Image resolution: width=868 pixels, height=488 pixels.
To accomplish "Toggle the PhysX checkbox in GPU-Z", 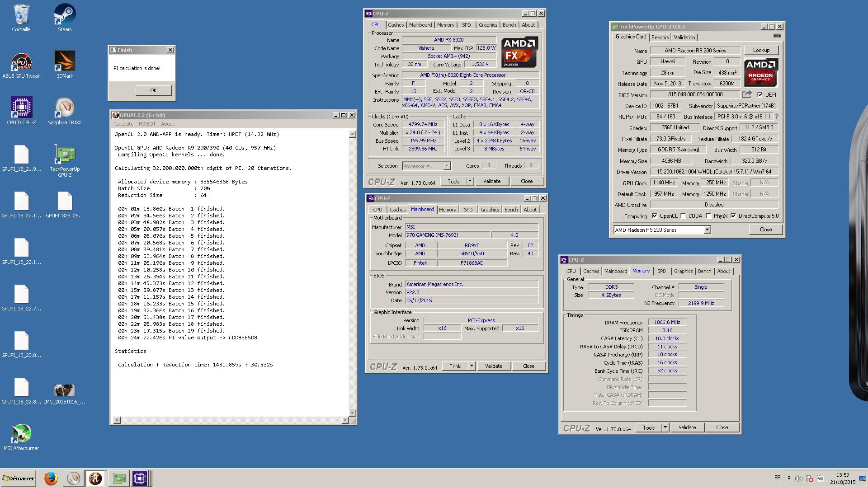I will click(x=708, y=216).
